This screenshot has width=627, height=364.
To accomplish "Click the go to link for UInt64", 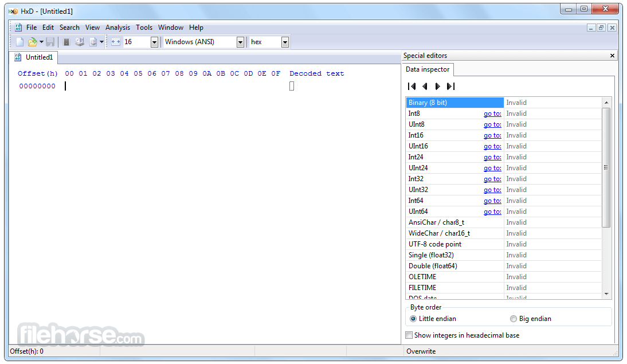I will [492, 212].
